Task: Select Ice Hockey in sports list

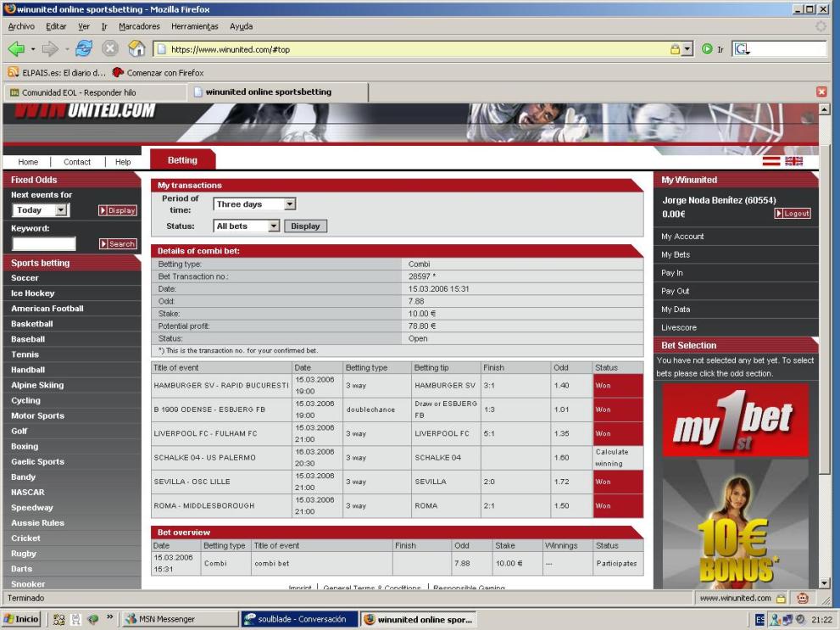Action: (33, 293)
